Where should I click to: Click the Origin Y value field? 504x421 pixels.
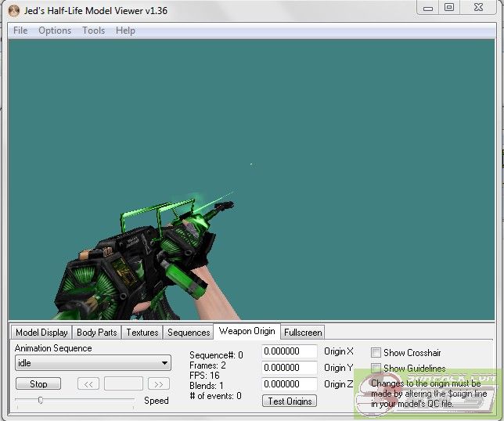point(290,368)
